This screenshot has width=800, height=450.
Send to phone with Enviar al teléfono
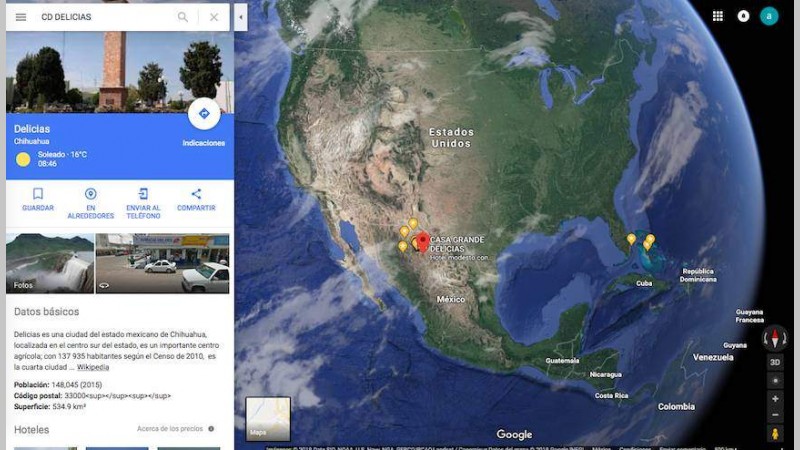143,203
